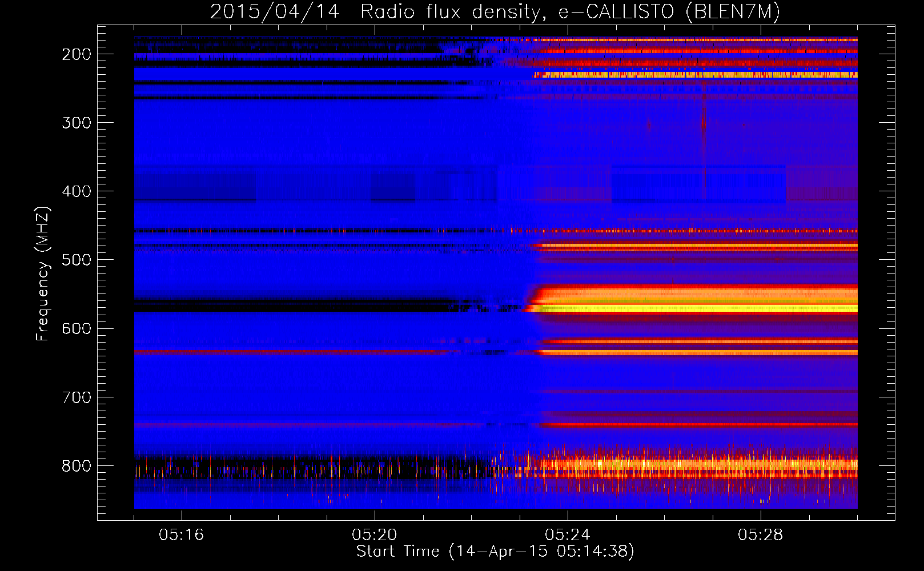
Task: Click the 05:24 time tick label
Action: tap(568, 534)
